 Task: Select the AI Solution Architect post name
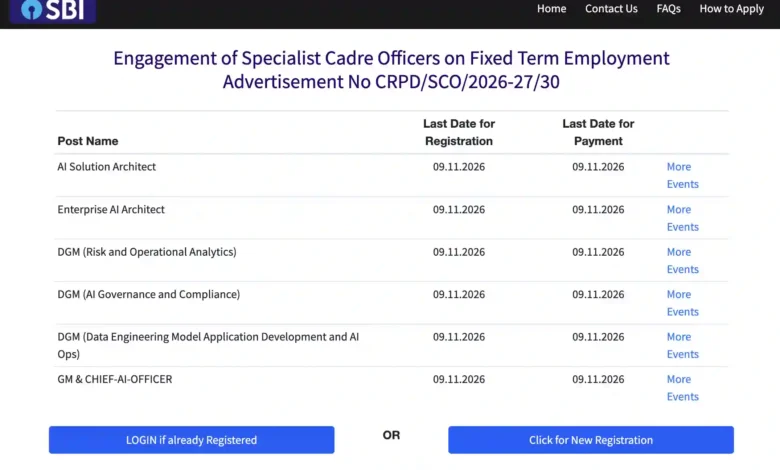point(106,167)
